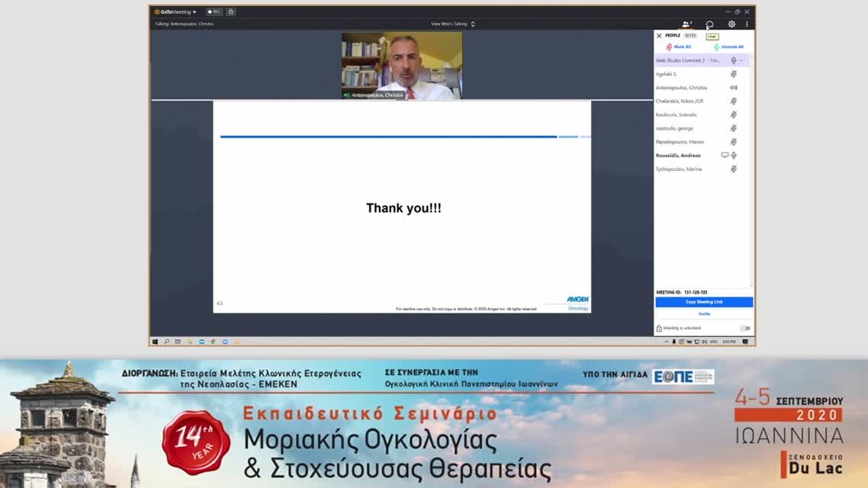This screenshot has width=868, height=488.
Task: Expand options for Web Studio Livemed 2
Action: point(741,60)
